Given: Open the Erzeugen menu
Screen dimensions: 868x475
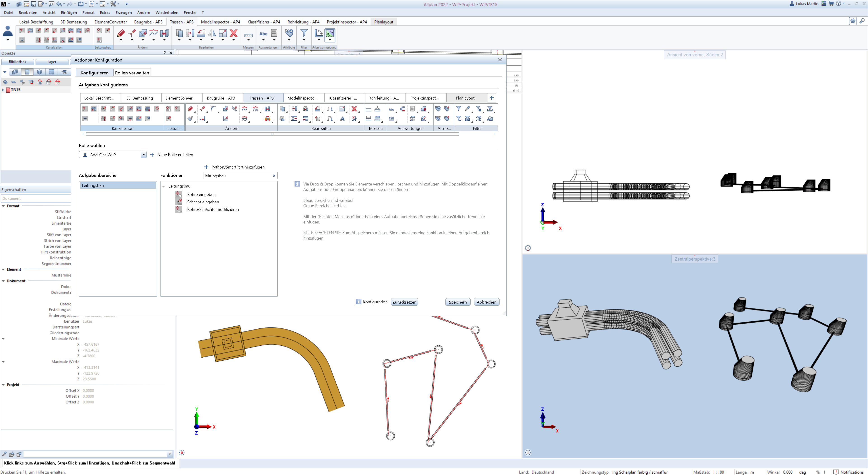Looking at the screenshot, I should click(x=123, y=12).
